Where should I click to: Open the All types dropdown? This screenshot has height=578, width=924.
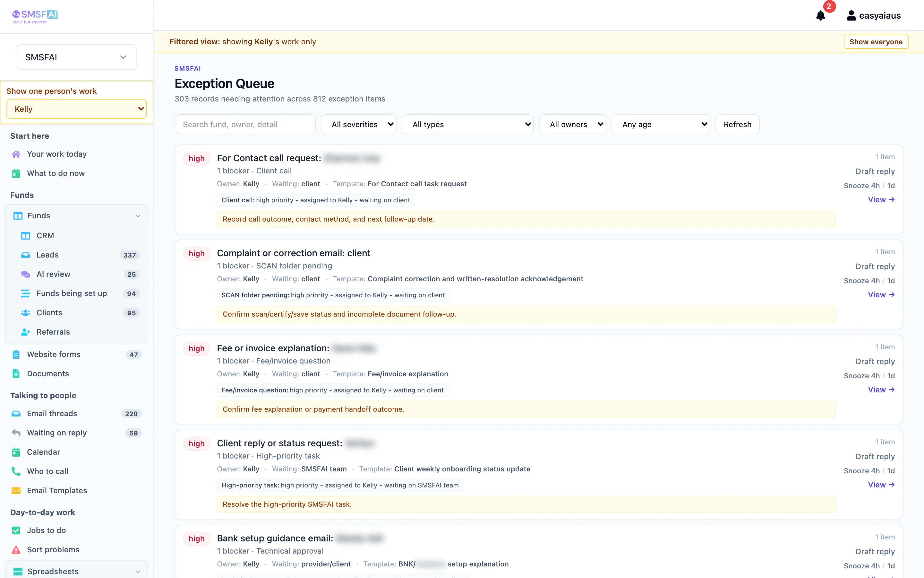pyautogui.click(x=467, y=125)
